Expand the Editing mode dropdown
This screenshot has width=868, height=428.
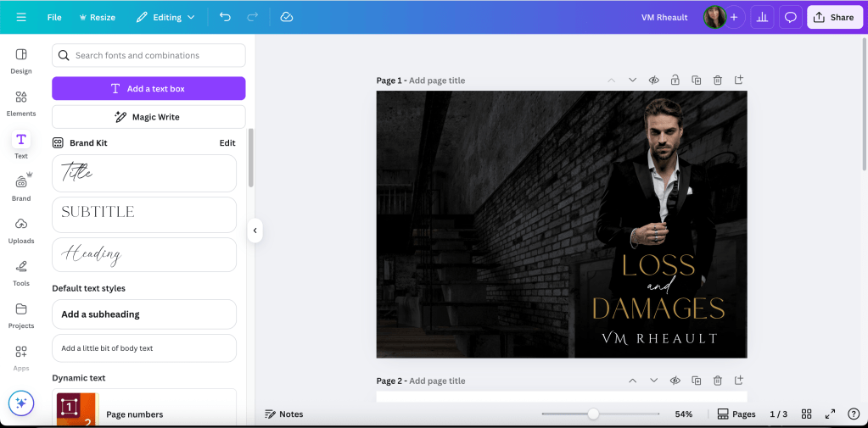tap(165, 17)
